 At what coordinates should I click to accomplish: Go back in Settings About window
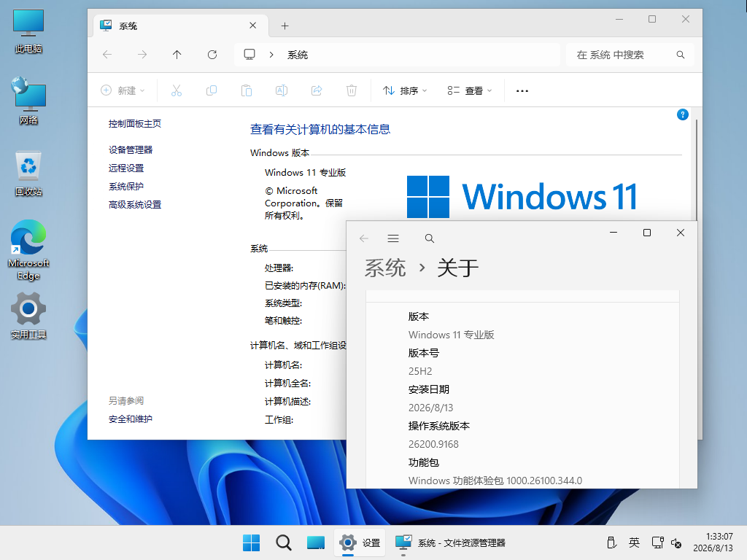(364, 238)
